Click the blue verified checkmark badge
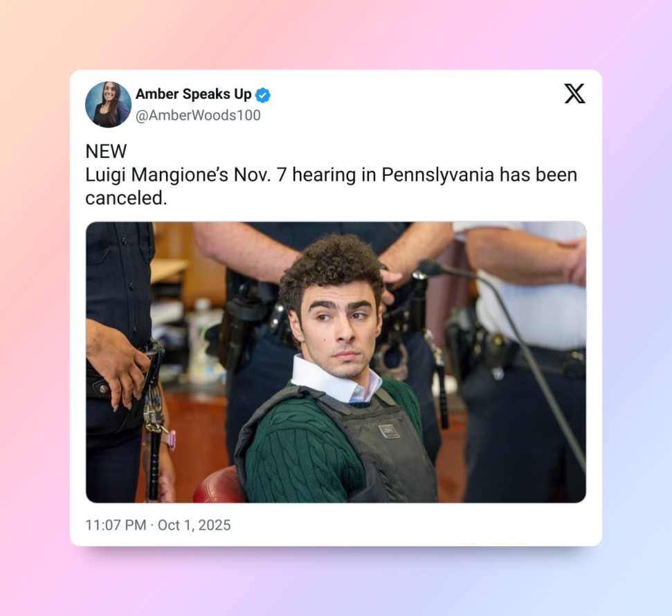Image resolution: width=672 pixels, height=616 pixels. (263, 95)
